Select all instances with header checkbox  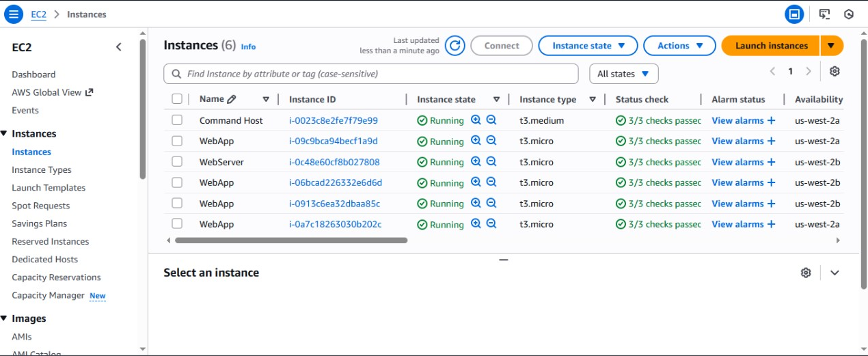click(177, 99)
